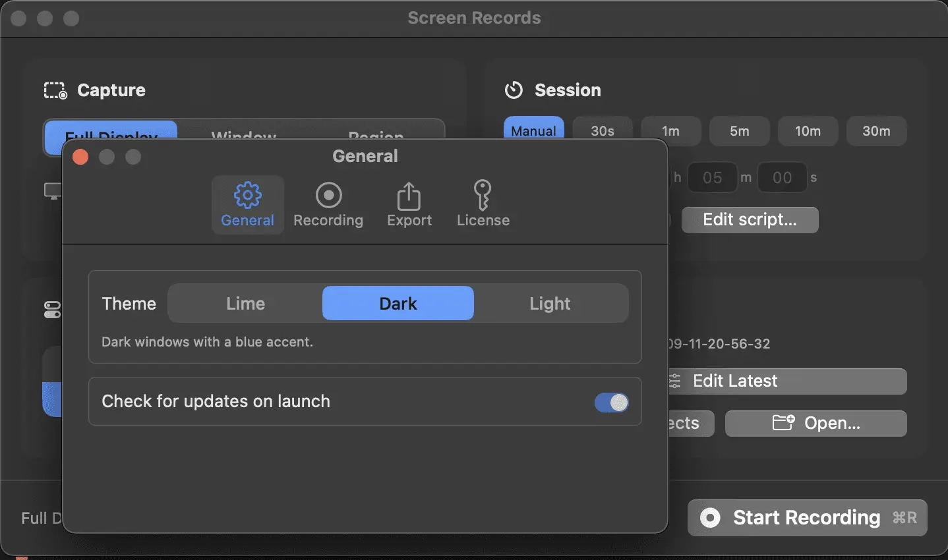
Task: Click the Open… button
Action: point(816,424)
